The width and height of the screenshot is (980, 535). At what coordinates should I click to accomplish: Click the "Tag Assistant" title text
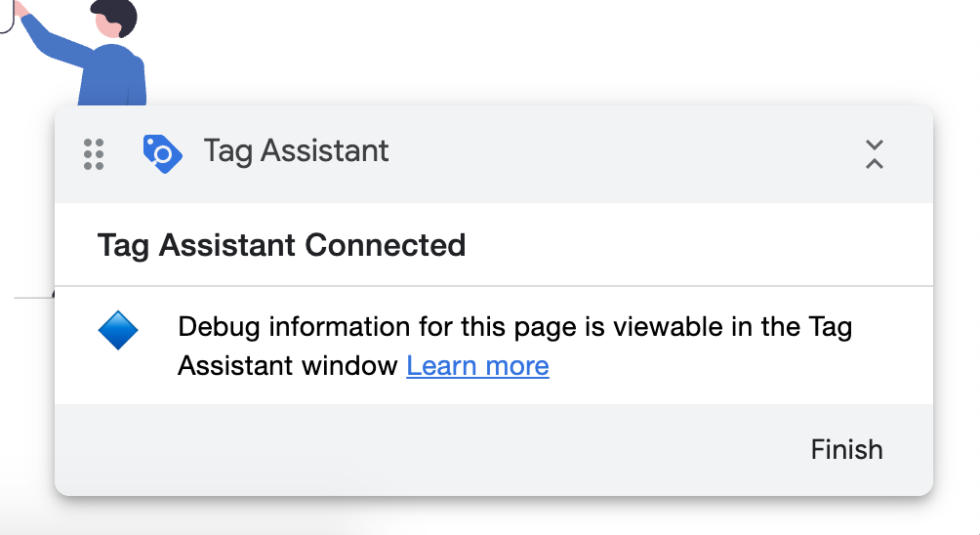click(x=296, y=151)
